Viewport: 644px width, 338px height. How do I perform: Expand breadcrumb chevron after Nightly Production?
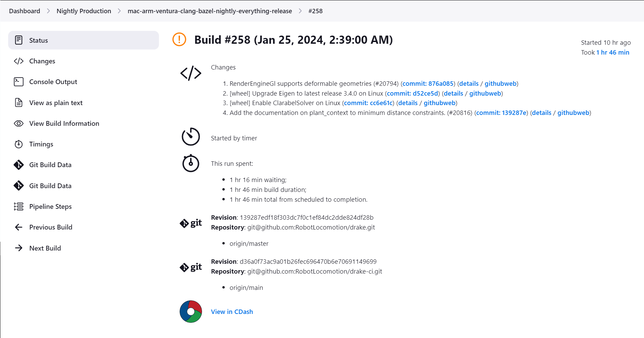[x=119, y=11]
